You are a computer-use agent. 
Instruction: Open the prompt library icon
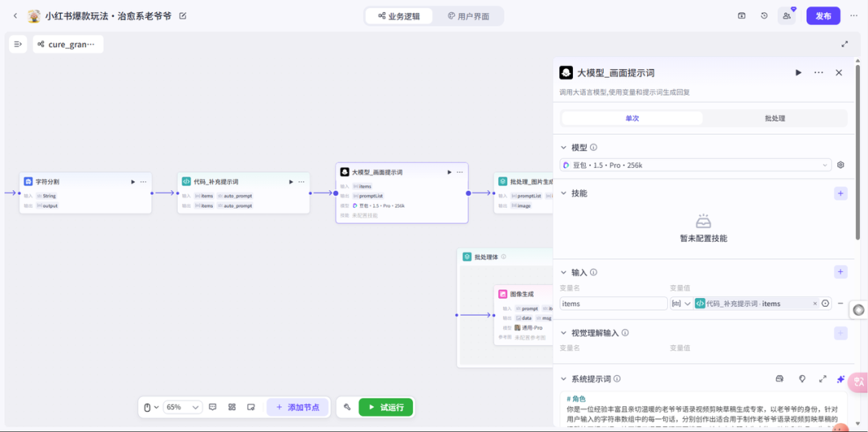[780, 379]
